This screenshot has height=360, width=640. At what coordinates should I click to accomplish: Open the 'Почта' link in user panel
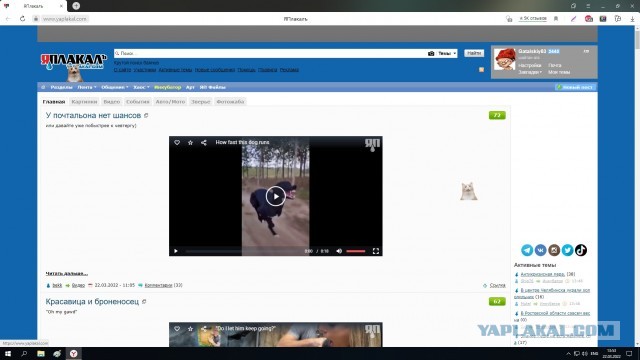coord(554,65)
